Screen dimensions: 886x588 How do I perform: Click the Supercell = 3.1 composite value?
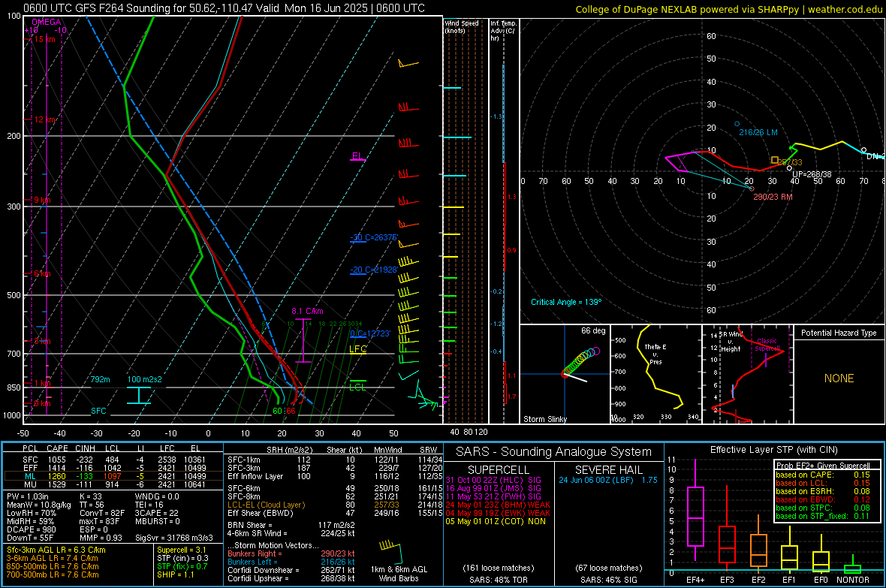(182, 550)
